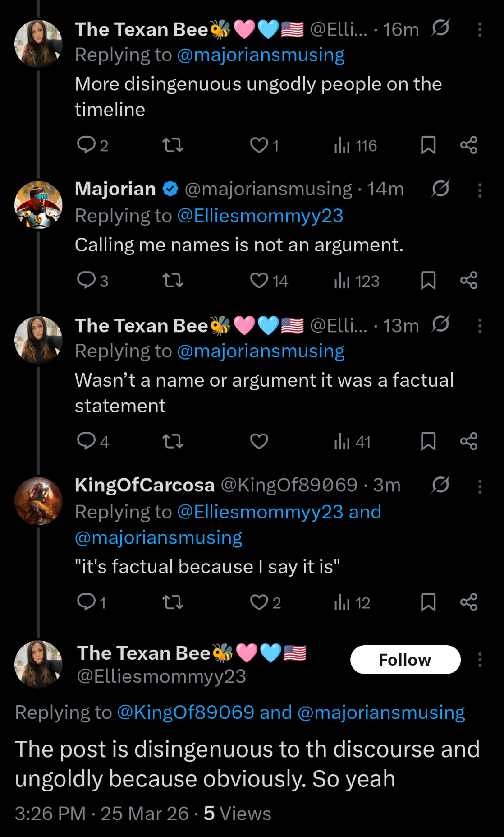The height and width of the screenshot is (837, 504).
Task: Open @Elliesmommyy23 link under Majorian's name
Action: (x=260, y=216)
